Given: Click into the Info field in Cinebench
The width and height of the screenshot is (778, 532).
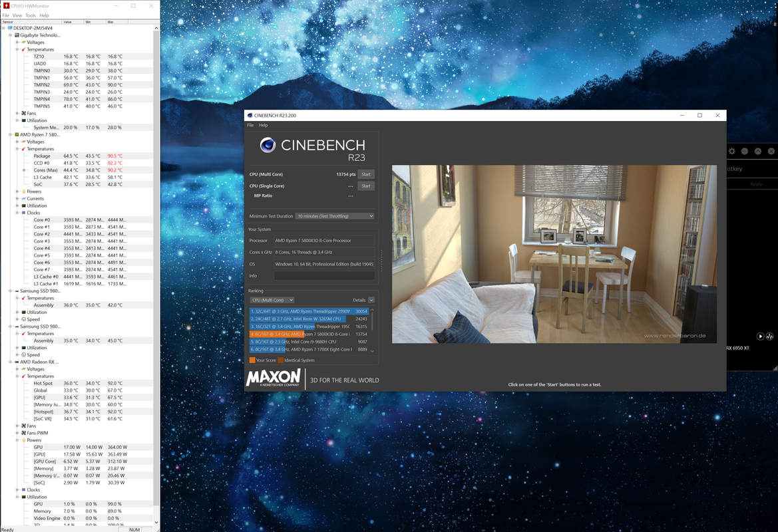Looking at the screenshot, I should 325,276.
